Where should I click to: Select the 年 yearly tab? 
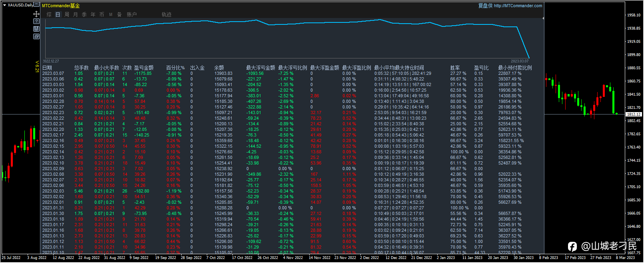point(93,14)
